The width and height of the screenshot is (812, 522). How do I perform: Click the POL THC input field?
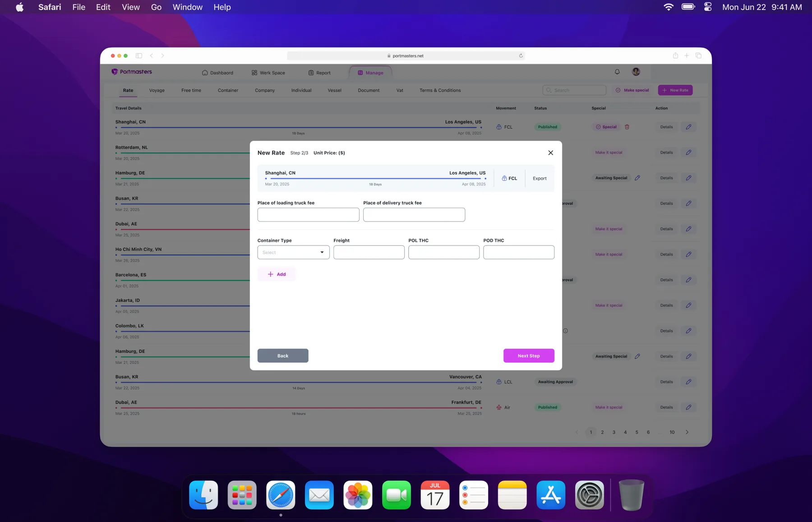point(444,252)
